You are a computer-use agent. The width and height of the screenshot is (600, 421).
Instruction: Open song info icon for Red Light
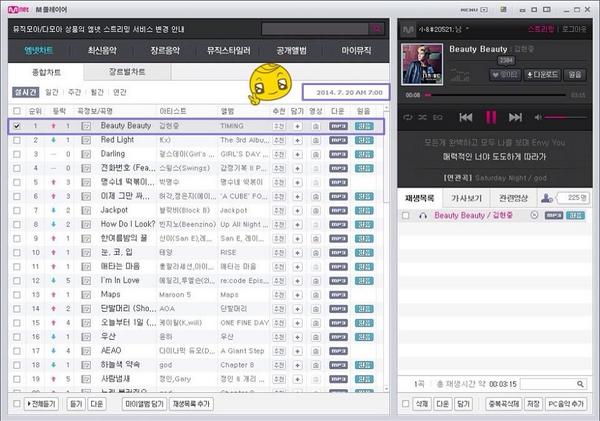(86, 140)
